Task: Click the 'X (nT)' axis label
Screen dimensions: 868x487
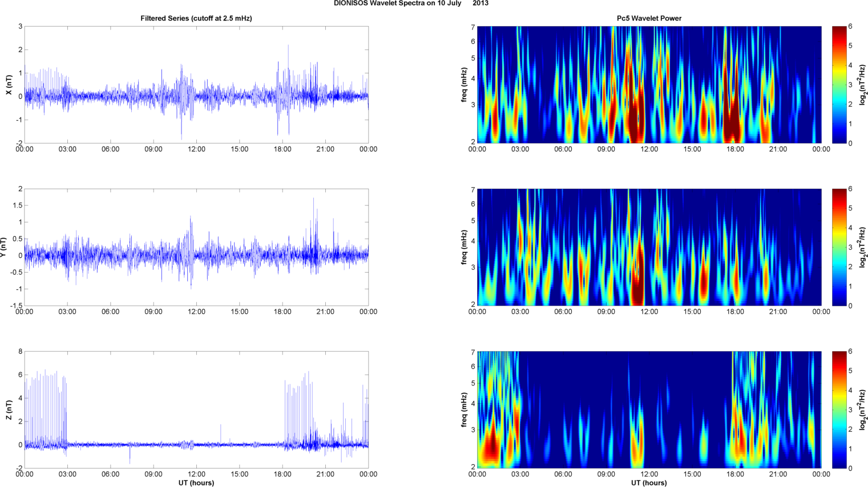Action: pyautogui.click(x=9, y=85)
